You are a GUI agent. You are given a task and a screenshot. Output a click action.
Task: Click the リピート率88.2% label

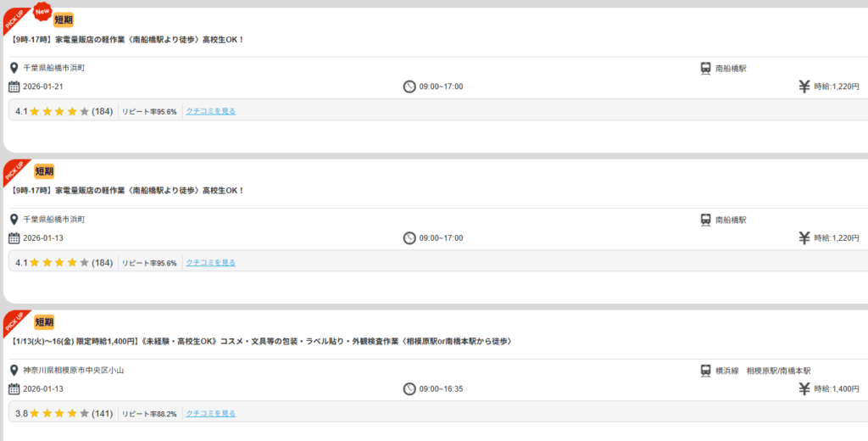click(x=149, y=414)
